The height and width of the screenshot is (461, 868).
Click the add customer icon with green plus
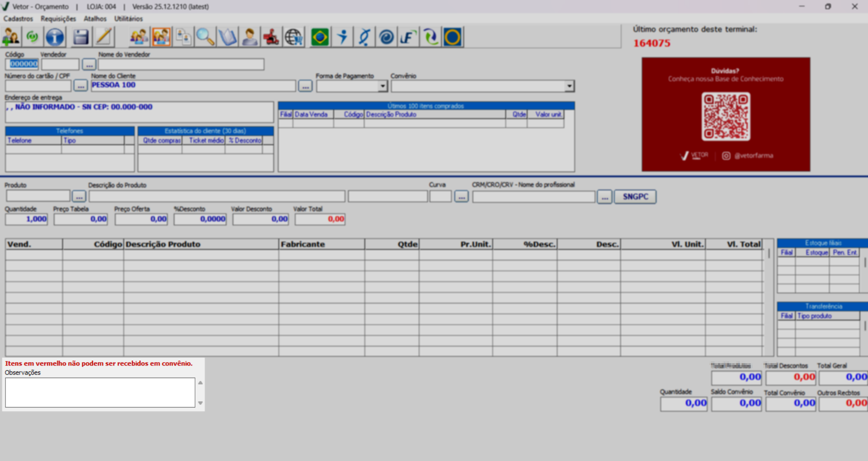point(11,37)
